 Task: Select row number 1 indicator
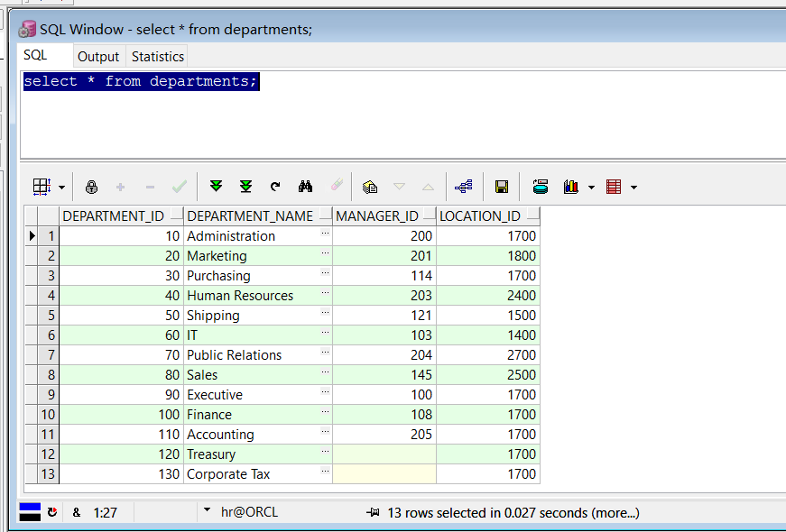click(x=48, y=235)
